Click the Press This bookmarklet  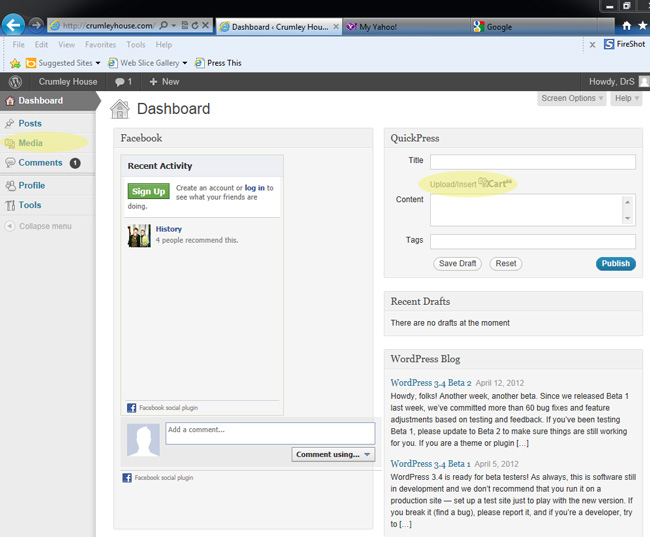[218, 63]
